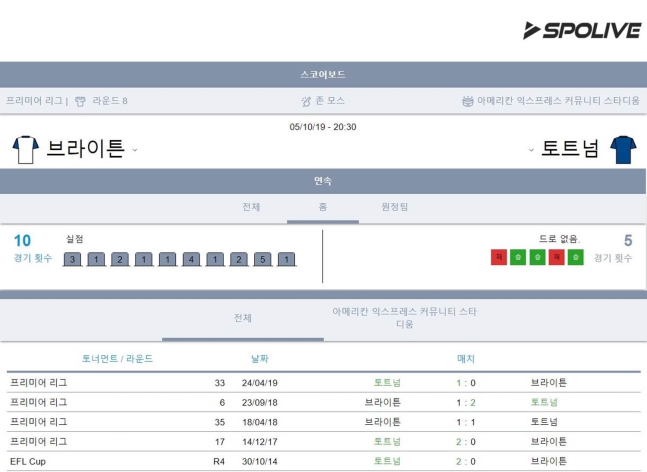Click the date 23/09/18

pyautogui.click(x=260, y=403)
